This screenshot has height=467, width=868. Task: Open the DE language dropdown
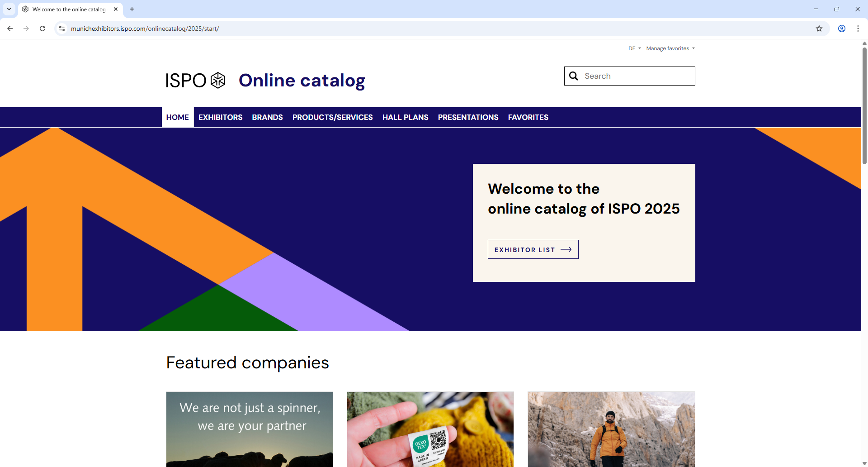click(x=634, y=48)
